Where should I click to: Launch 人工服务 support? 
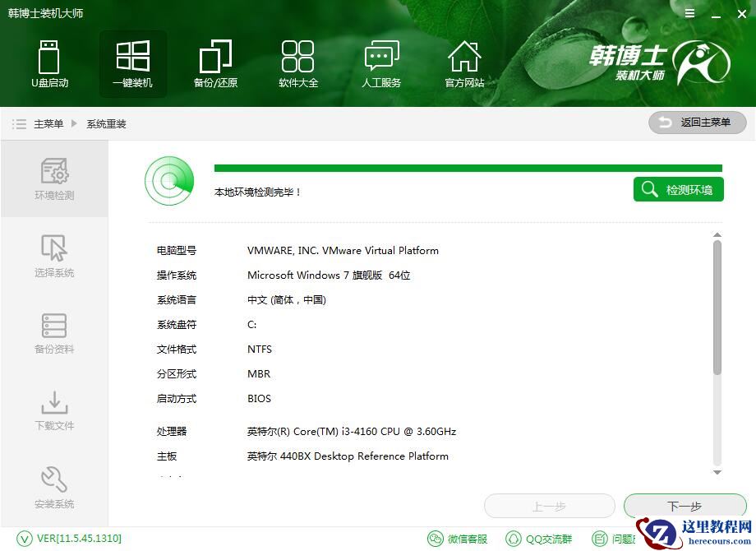point(380,63)
